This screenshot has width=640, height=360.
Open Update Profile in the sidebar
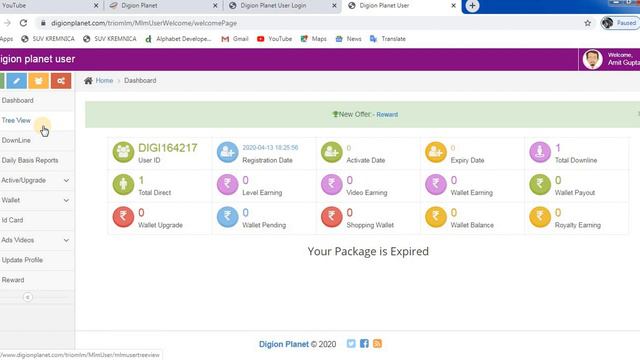pos(22,260)
